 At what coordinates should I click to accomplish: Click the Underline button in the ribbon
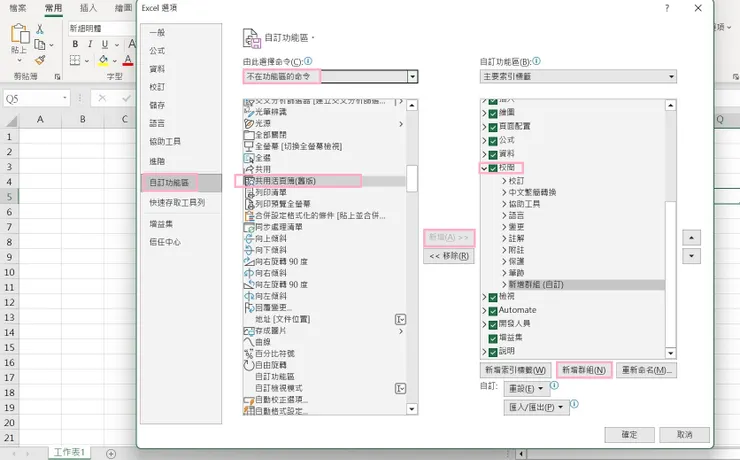click(105, 44)
